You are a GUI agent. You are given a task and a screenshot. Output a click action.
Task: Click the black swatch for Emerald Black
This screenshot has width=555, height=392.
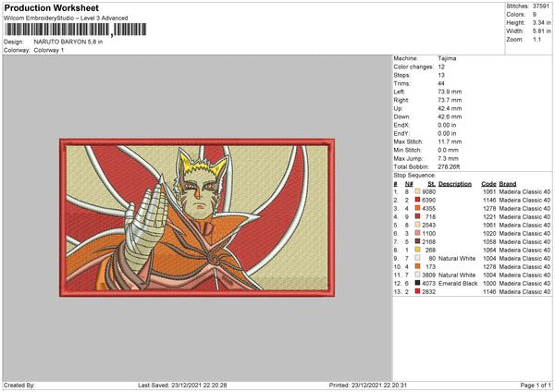tap(418, 283)
